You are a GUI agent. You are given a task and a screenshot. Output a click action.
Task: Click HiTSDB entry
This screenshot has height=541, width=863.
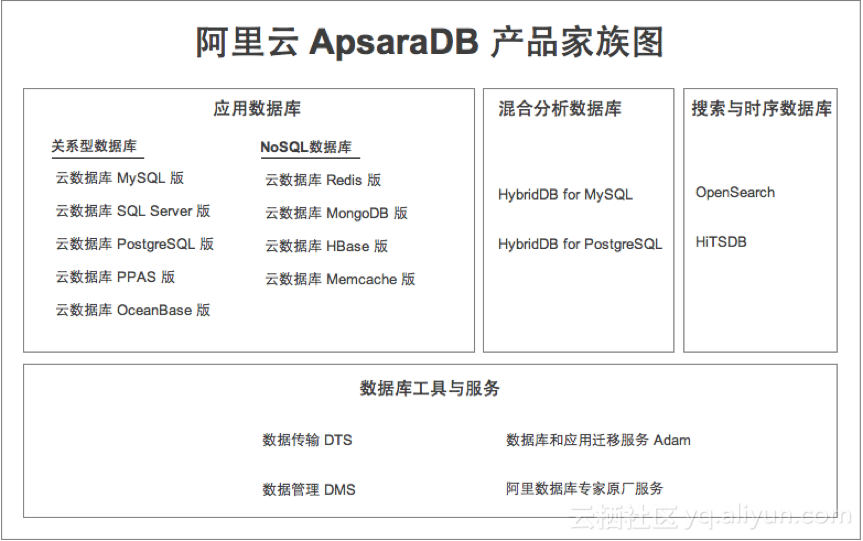click(721, 242)
